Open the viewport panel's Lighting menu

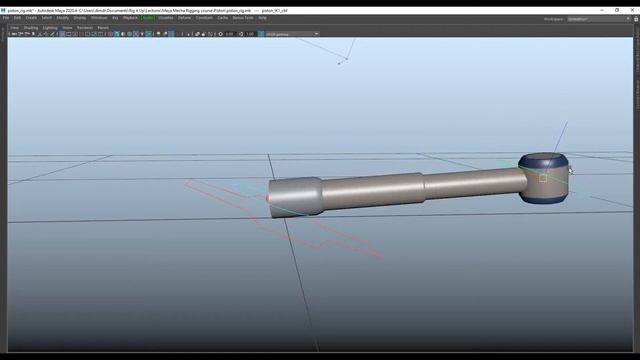pyautogui.click(x=50, y=28)
